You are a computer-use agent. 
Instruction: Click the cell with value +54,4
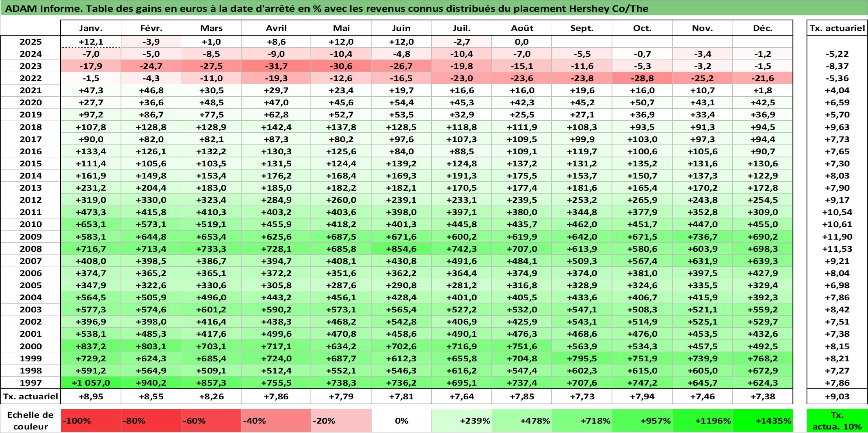[x=401, y=103]
